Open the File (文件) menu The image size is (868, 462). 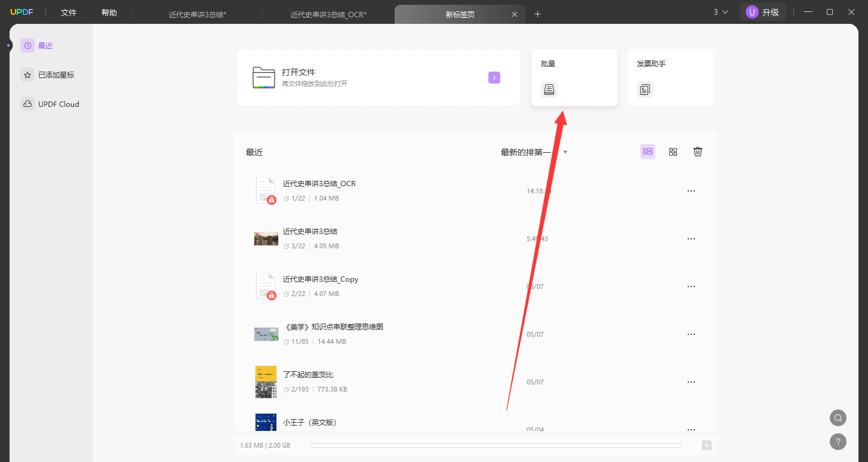69,13
